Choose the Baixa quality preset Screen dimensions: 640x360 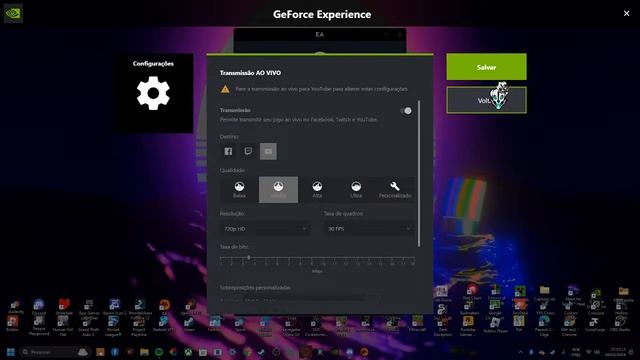tap(239, 190)
